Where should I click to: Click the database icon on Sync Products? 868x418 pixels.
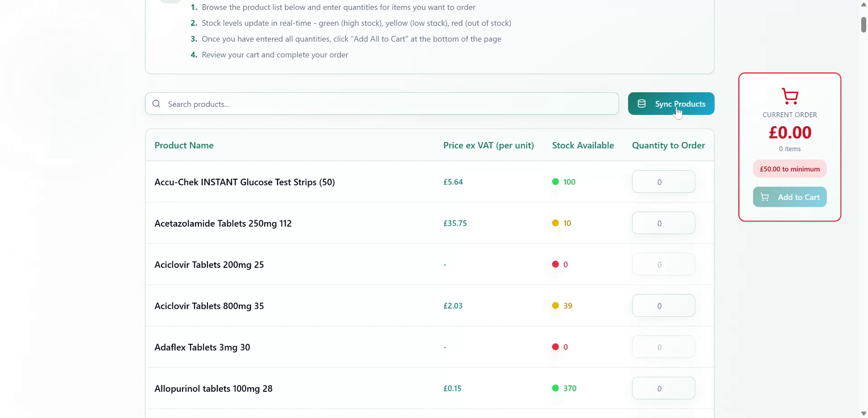point(642,104)
